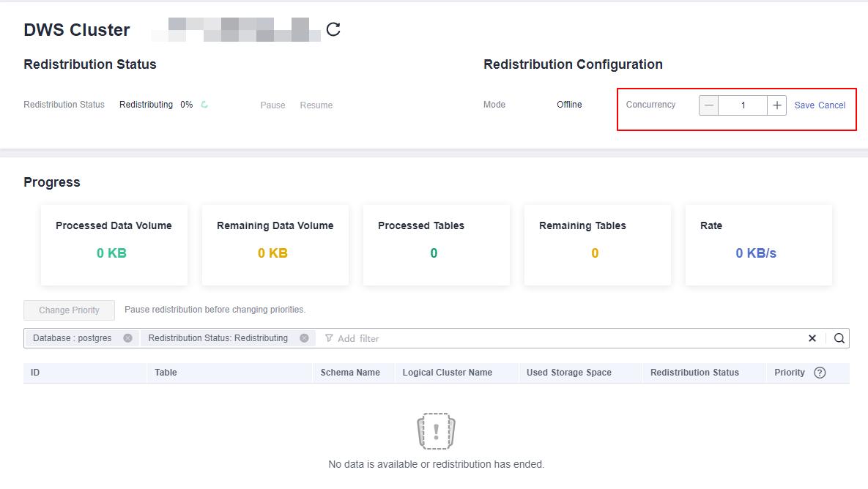This screenshot has height=489, width=868.
Task: Decrease concurrency with the minus button
Action: point(708,105)
